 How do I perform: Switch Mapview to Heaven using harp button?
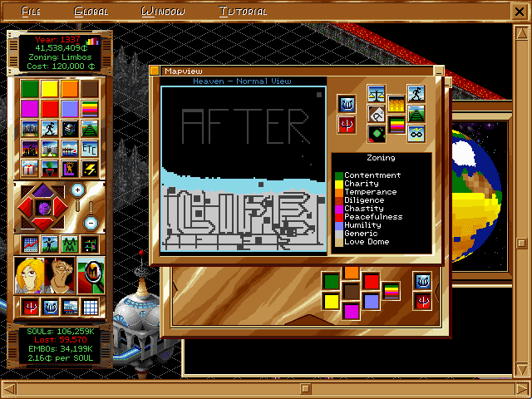click(347, 104)
